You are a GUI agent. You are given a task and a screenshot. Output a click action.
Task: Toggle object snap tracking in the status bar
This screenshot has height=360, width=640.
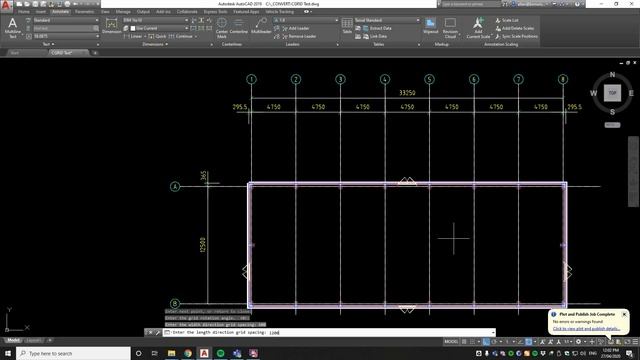click(520, 342)
